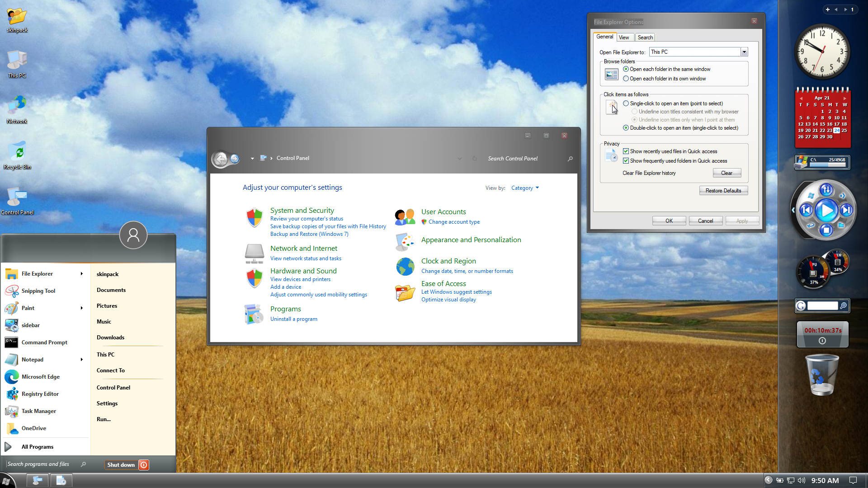868x488 pixels.
Task: Launch Snipping Tool from the Start menu
Action: click(38, 291)
